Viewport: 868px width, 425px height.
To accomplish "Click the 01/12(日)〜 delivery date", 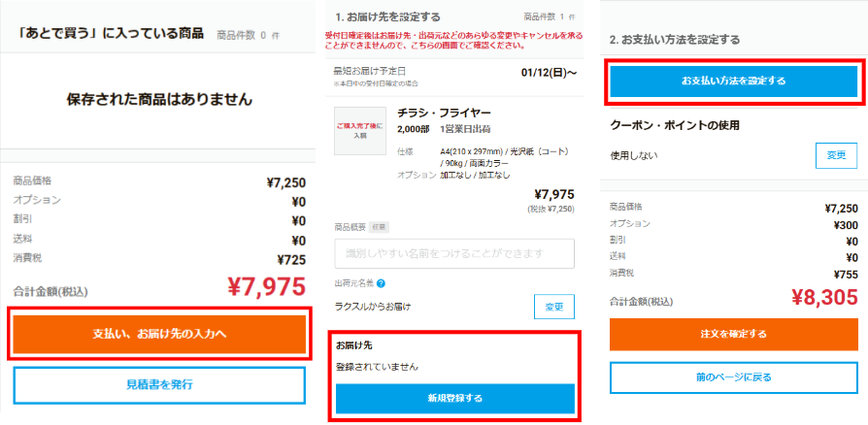I will click(549, 71).
